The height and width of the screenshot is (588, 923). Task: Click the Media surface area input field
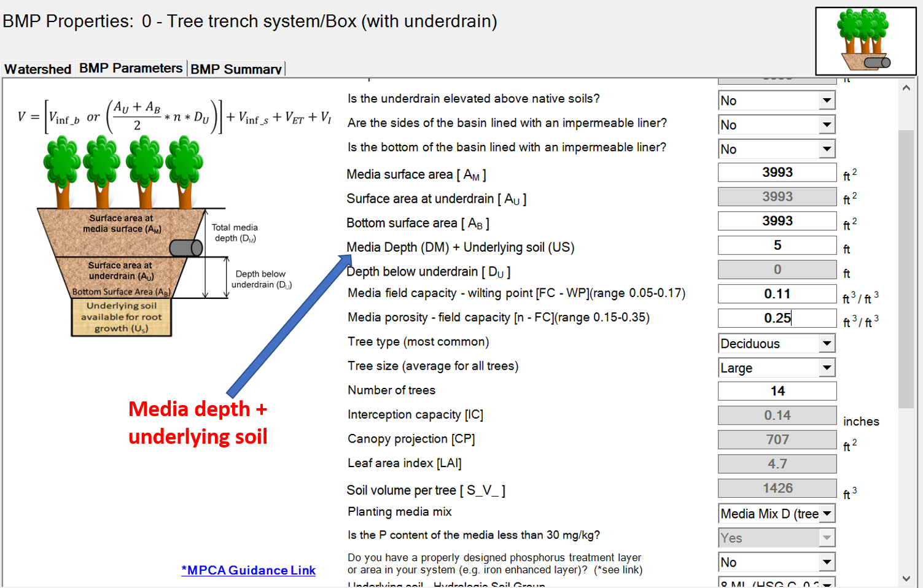(777, 172)
